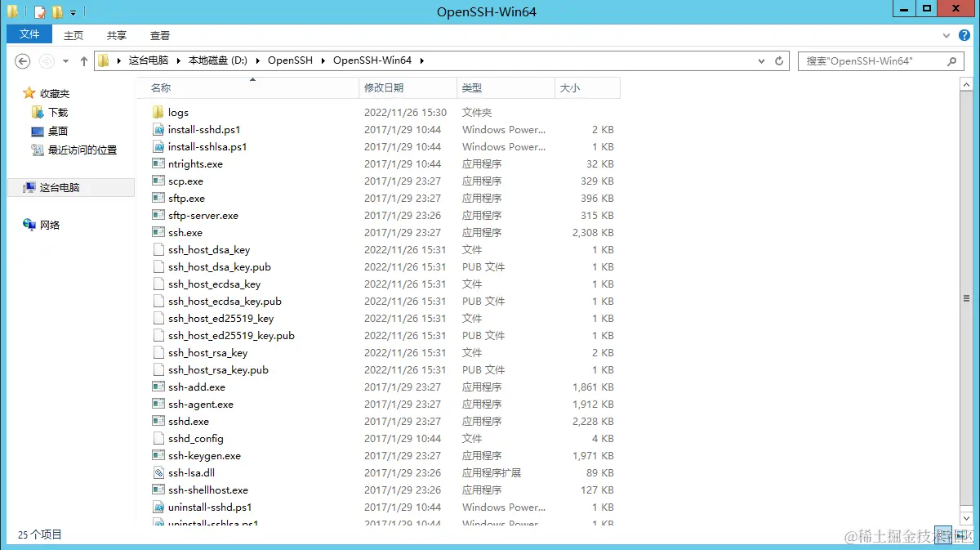Open the address bar history dropdown
This screenshot has height=550, width=980.
point(762,61)
